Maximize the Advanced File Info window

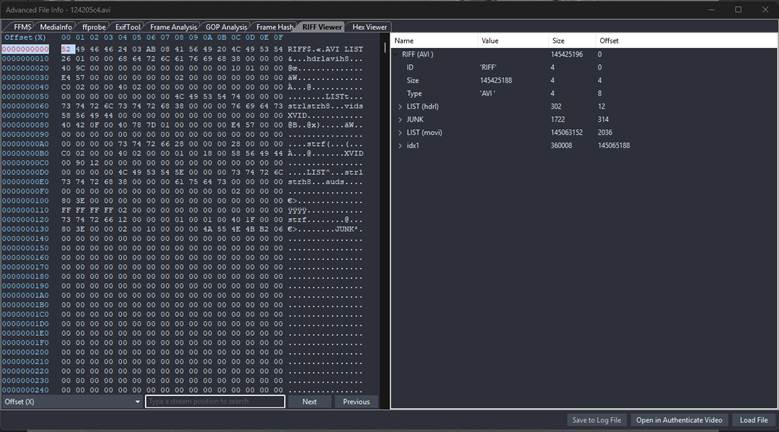[738, 9]
